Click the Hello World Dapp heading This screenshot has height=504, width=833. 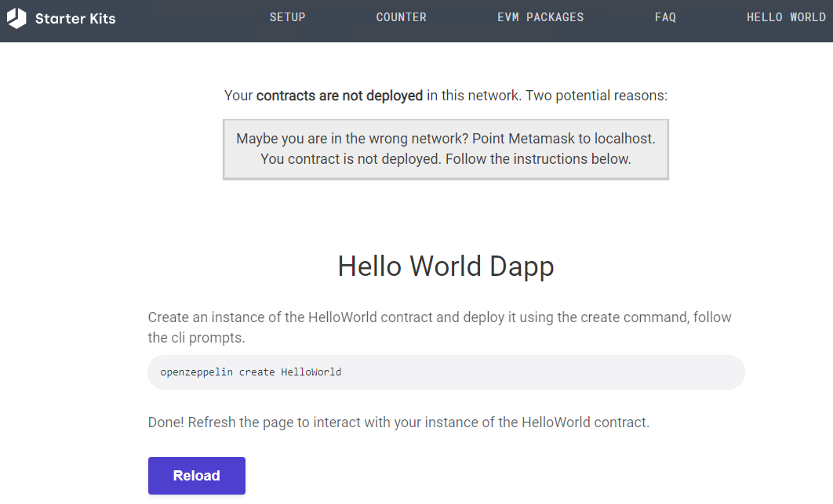446,266
